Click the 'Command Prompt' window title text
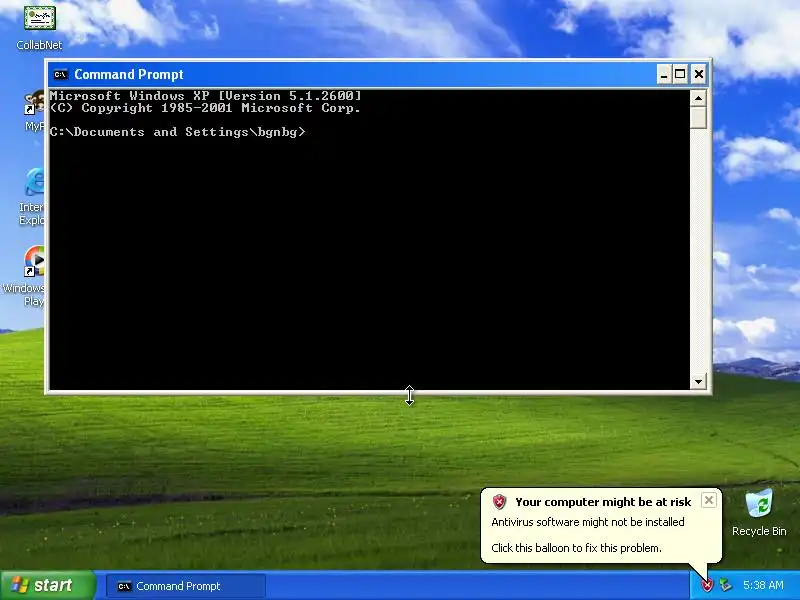 pos(129,74)
